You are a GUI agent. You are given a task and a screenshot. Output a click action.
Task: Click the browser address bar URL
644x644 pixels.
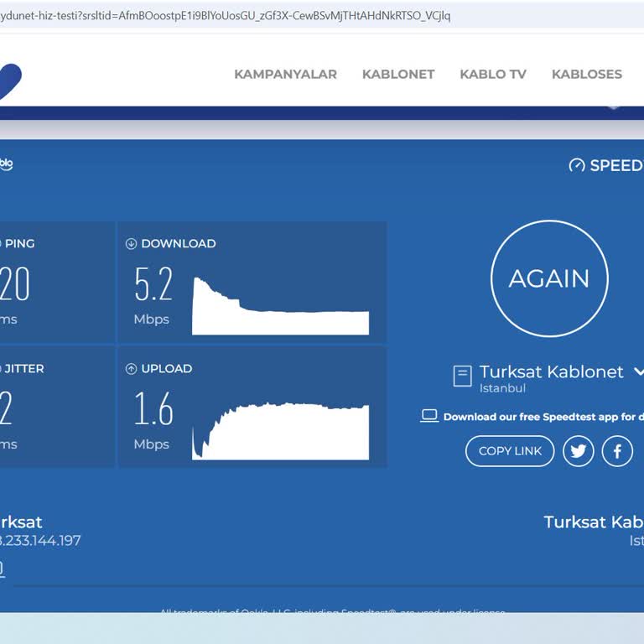[x=225, y=16]
